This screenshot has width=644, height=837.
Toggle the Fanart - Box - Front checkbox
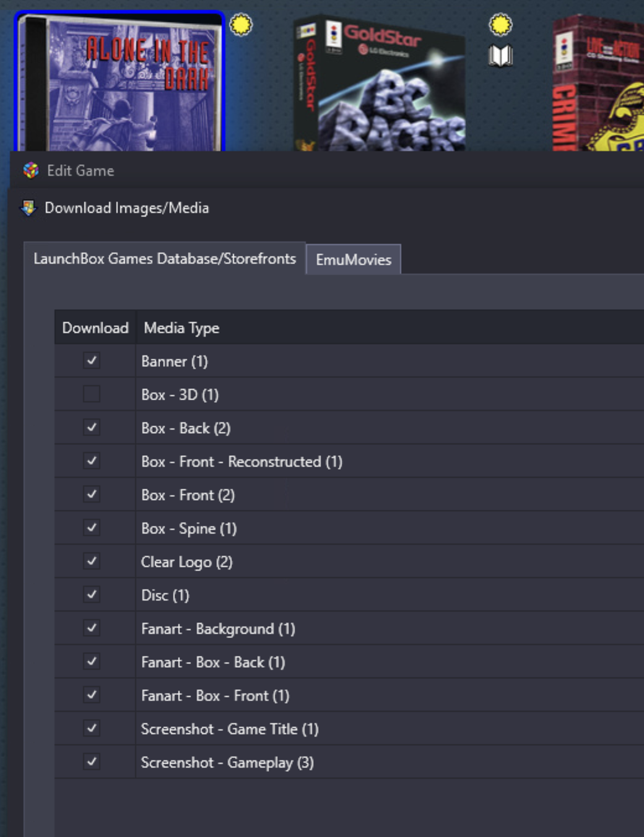pos(92,695)
